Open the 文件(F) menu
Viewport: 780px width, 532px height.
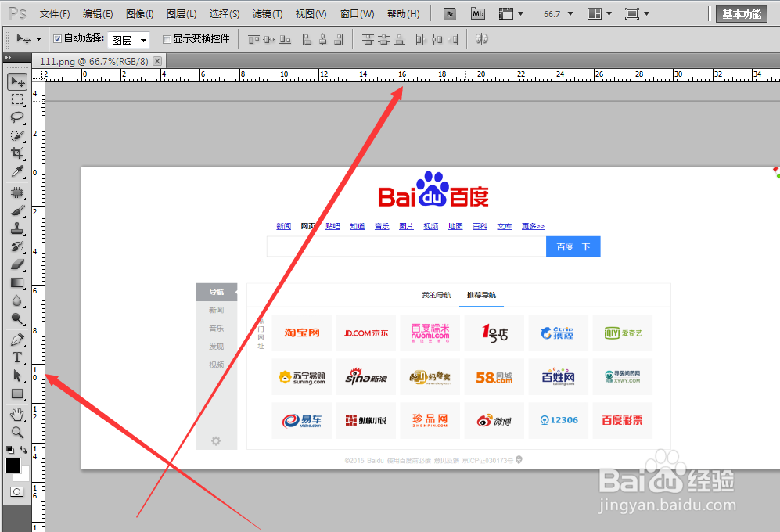tap(55, 14)
